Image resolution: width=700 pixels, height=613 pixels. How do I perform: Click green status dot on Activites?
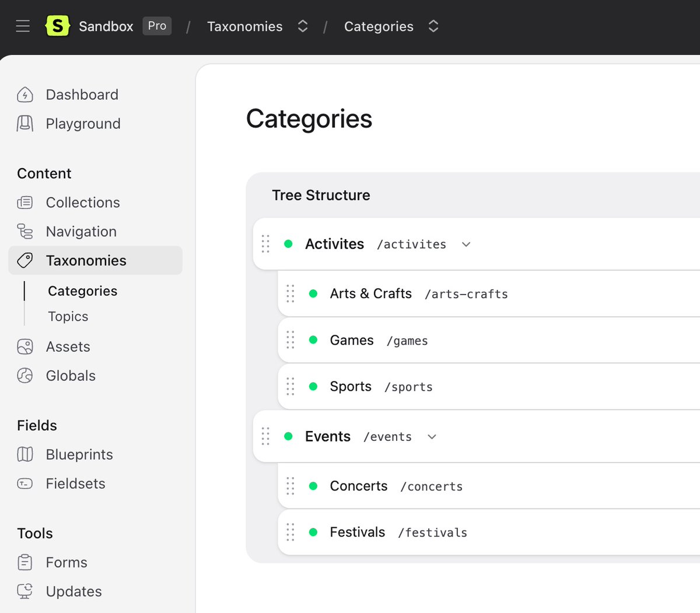288,244
